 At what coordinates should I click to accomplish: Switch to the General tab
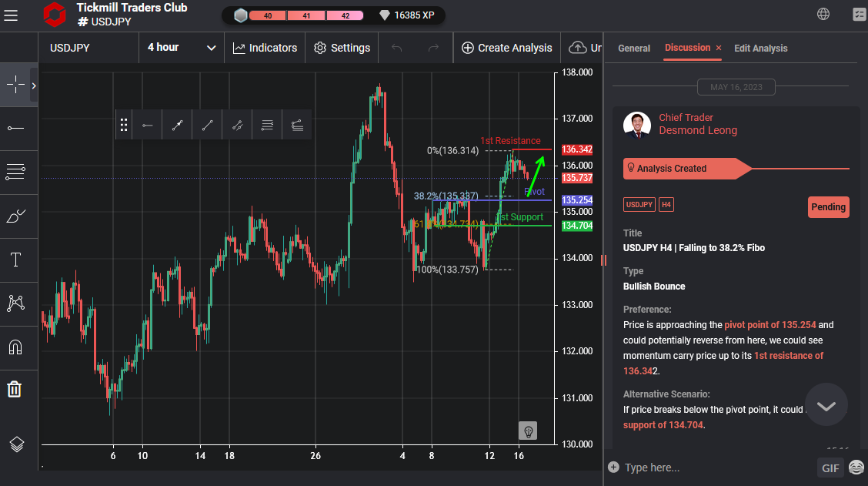tap(634, 49)
